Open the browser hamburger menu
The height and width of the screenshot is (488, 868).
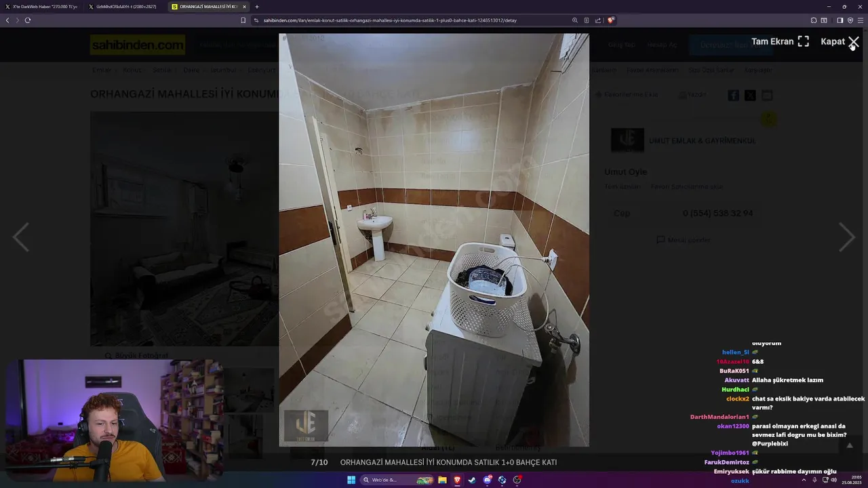coord(861,20)
